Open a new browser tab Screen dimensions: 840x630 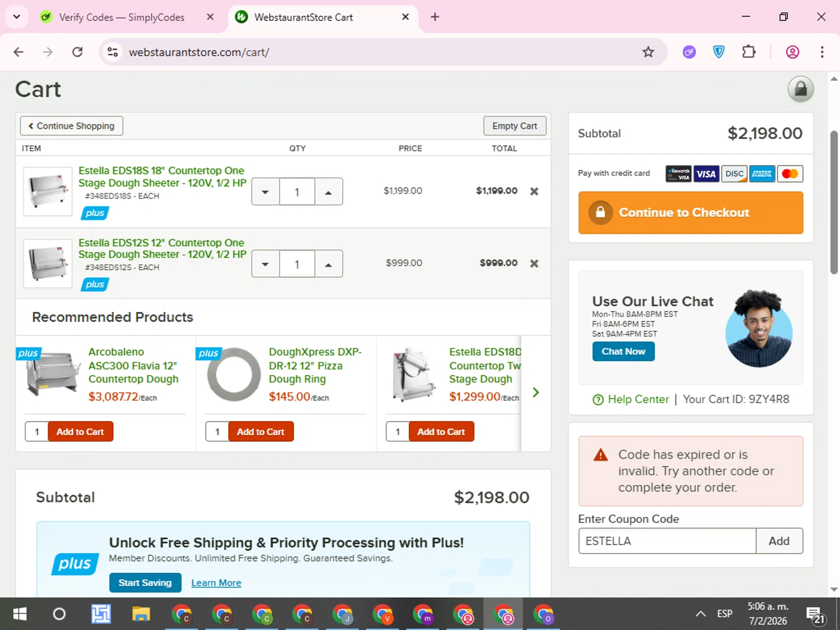pos(435,17)
